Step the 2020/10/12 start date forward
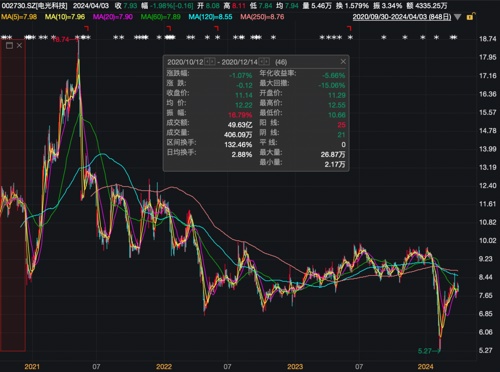 tap(212, 62)
